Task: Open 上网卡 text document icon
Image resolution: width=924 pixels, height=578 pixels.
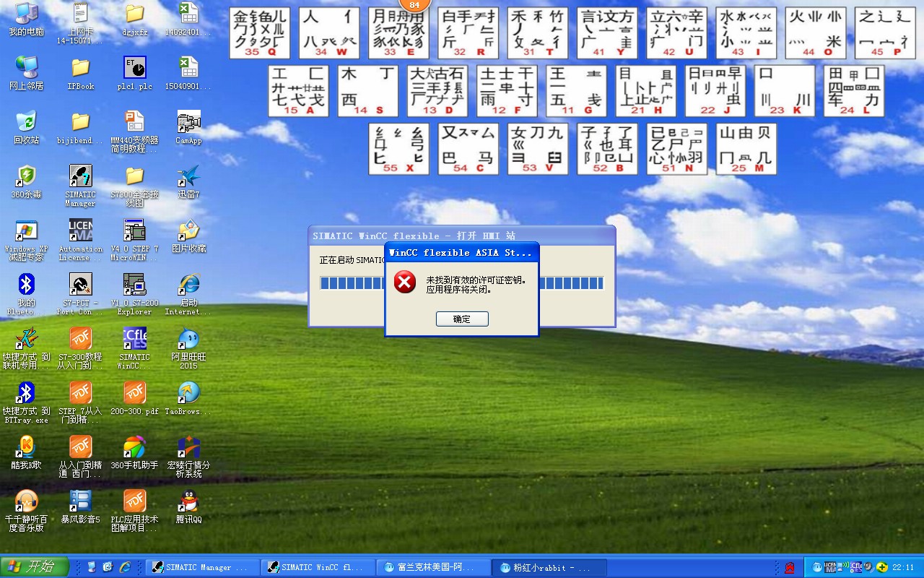Action: pyautogui.click(x=80, y=22)
